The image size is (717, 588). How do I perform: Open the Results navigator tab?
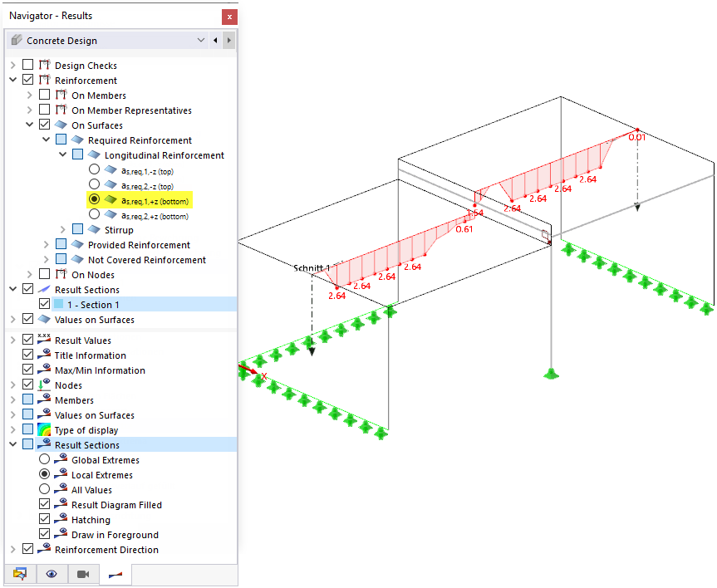tap(115, 574)
